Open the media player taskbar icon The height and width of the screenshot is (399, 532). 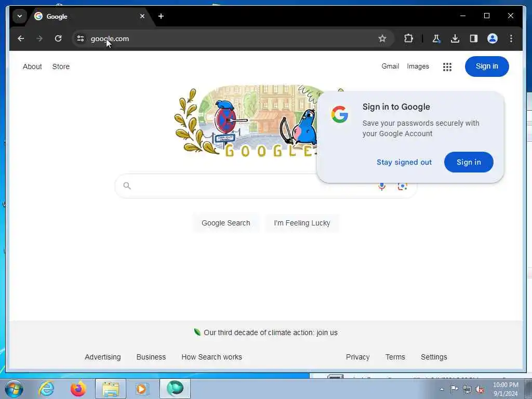click(x=142, y=389)
